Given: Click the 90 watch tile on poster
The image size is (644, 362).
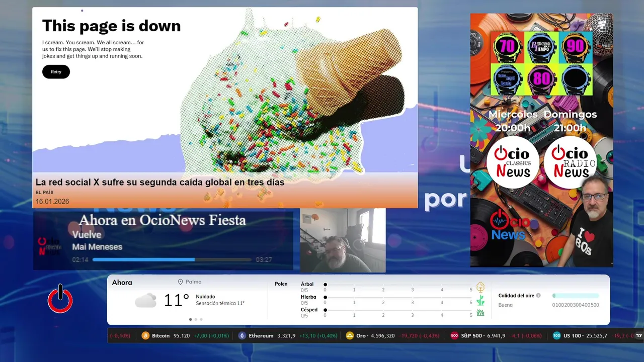Looking at the screenshot, I should (x=576, y=47).
